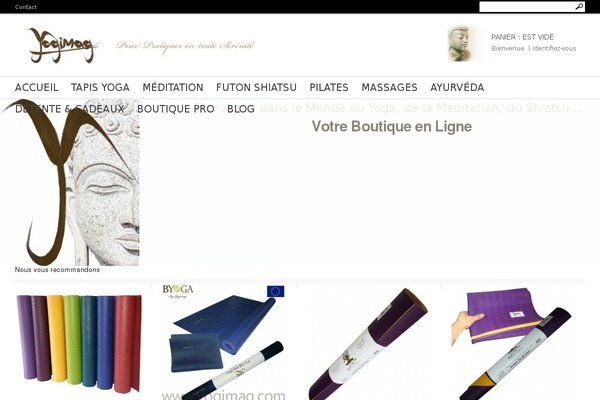Open the AYURVÉDA menu item
600x400 pixels.
pos(457,87)
